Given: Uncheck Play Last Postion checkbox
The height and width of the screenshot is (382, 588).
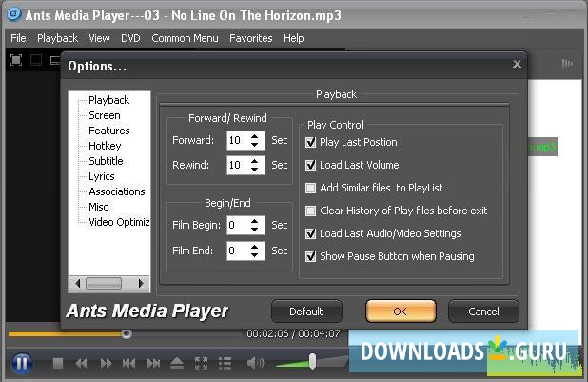Looking at the screenshot, I should pos(310,142).
